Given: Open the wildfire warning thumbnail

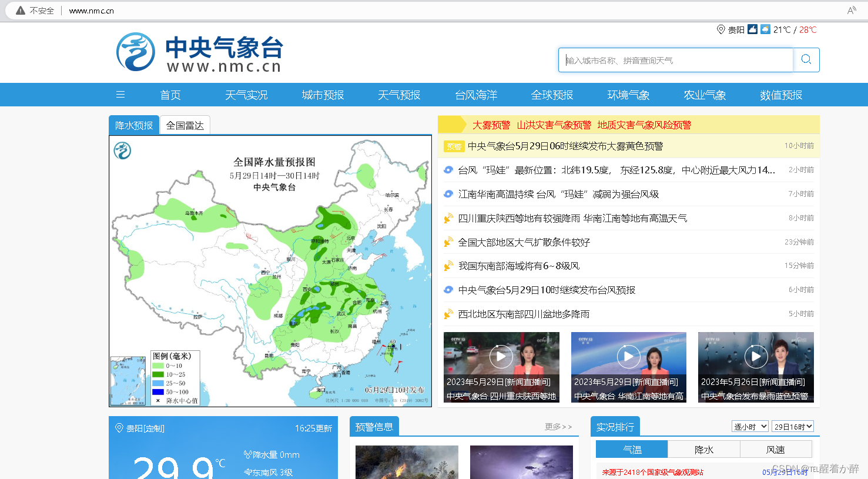Looking at the screenshot, I should point(407,462).
